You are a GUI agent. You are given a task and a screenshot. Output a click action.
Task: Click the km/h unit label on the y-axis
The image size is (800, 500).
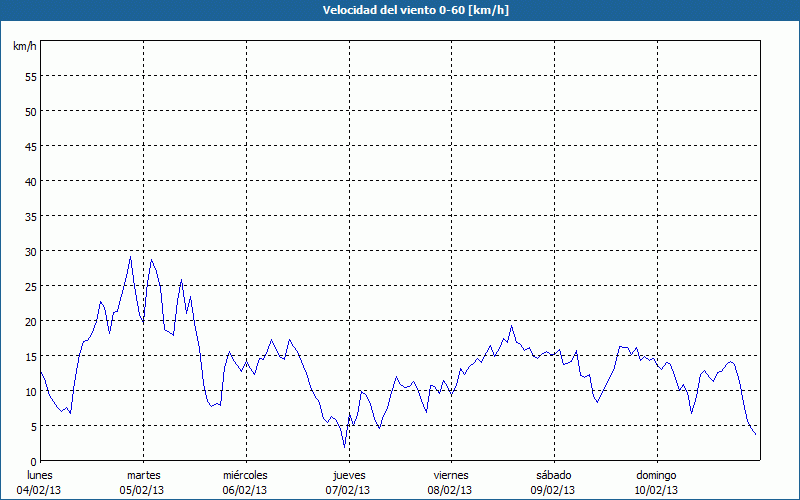coord(24,47)
